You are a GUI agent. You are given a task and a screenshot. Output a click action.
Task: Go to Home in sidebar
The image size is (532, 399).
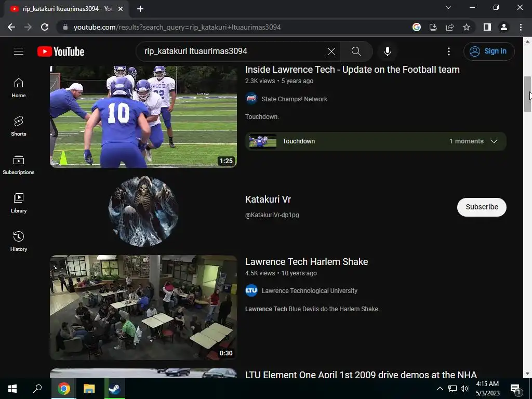pyautogui.click(x=19, y=87)
